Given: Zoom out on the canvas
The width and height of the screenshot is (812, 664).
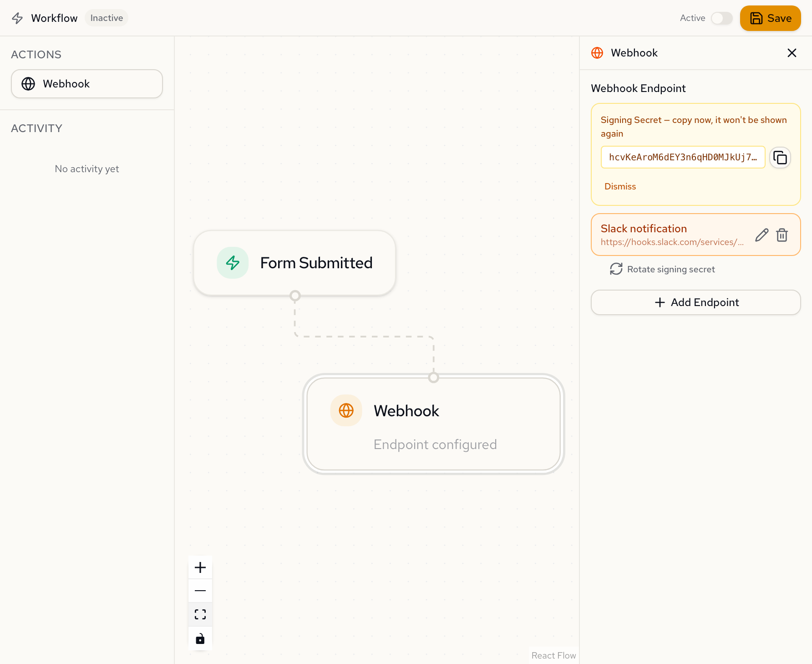Looking at the screenshot, I should coord(200,591).
